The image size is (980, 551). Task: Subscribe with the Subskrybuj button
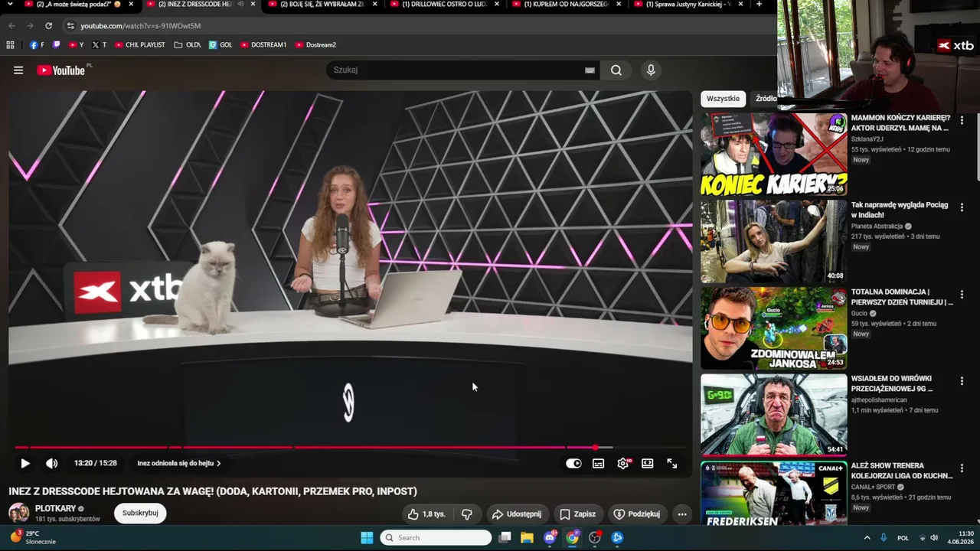[140, 513]
